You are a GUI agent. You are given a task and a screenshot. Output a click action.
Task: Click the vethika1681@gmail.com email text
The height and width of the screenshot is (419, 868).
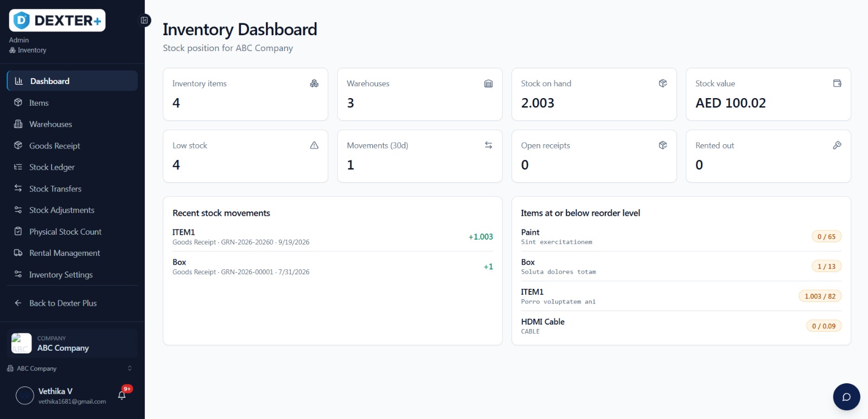[x=72, y=402]
